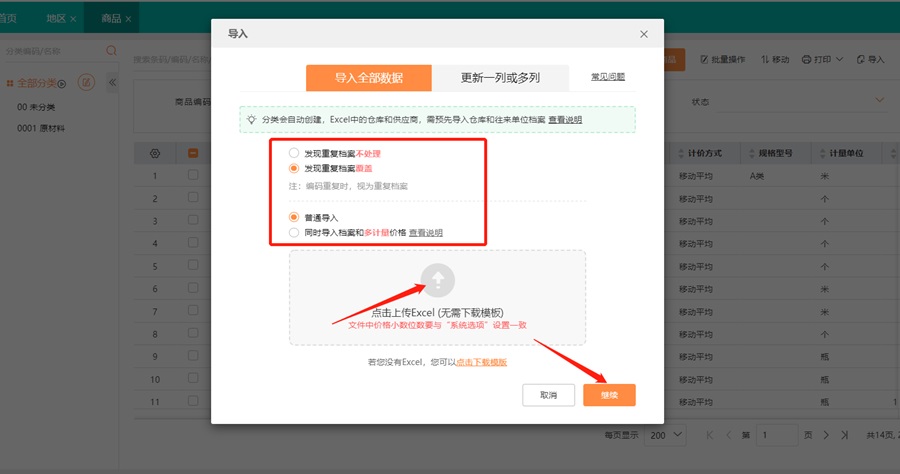
Task: Select the 普通导入 radio option
Action: click(x=293, y=216)
